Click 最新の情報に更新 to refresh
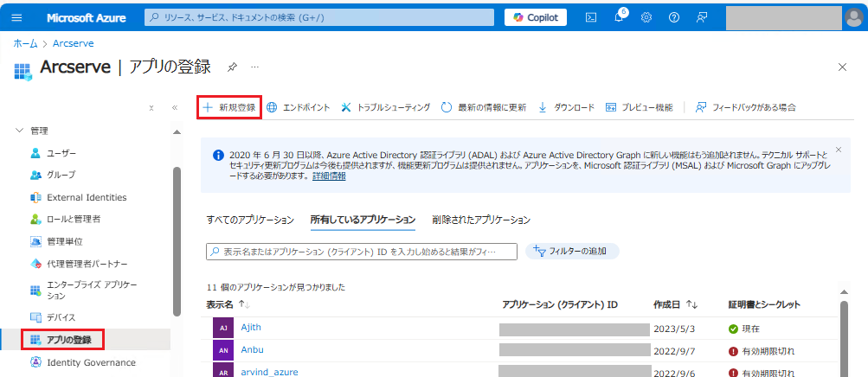 point(483,107)
